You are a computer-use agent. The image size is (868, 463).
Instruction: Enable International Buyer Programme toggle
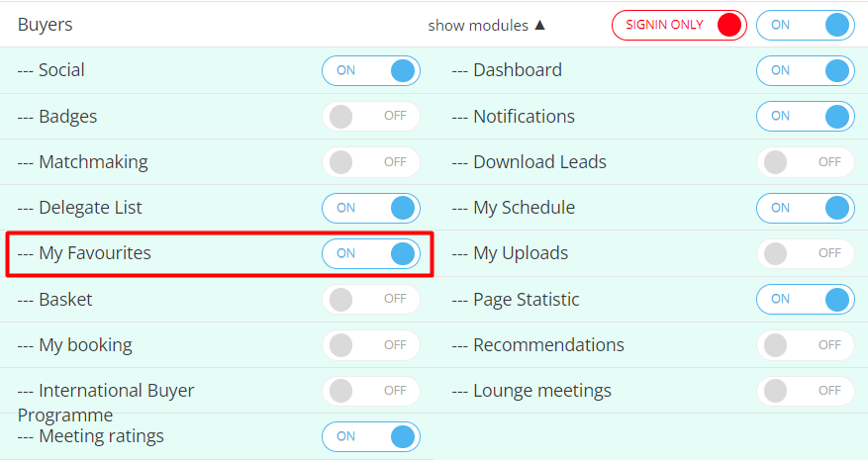point(370,391)
